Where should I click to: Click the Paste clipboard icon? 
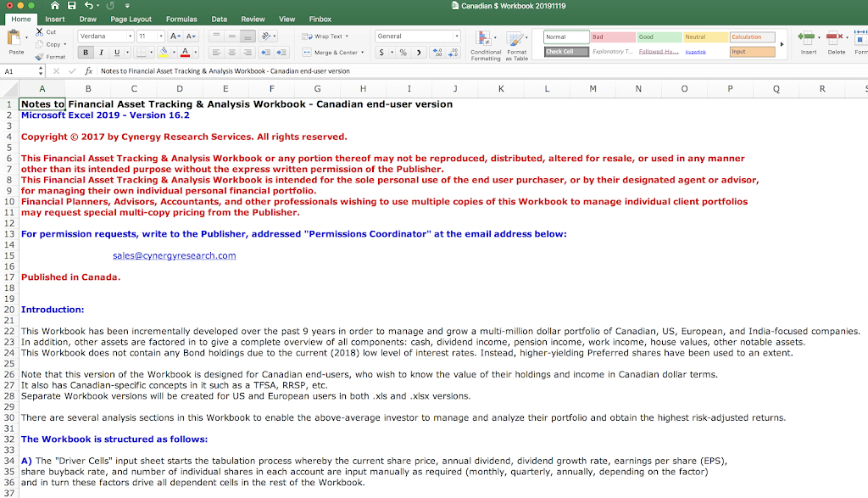coord(14,37)
